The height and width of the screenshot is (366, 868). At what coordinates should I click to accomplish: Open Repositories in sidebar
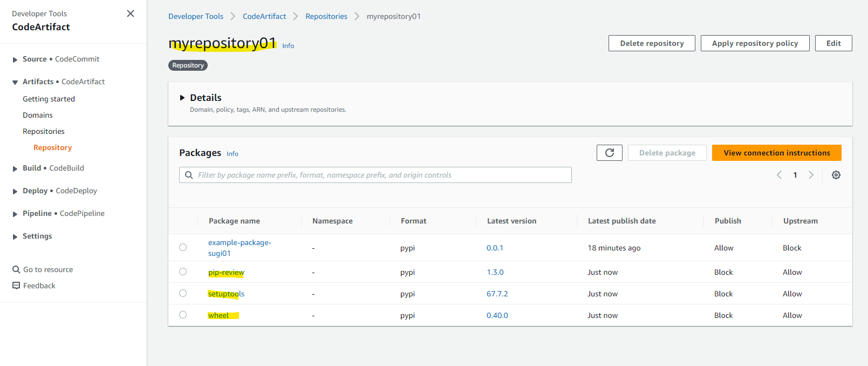click(x=44, y=131)
